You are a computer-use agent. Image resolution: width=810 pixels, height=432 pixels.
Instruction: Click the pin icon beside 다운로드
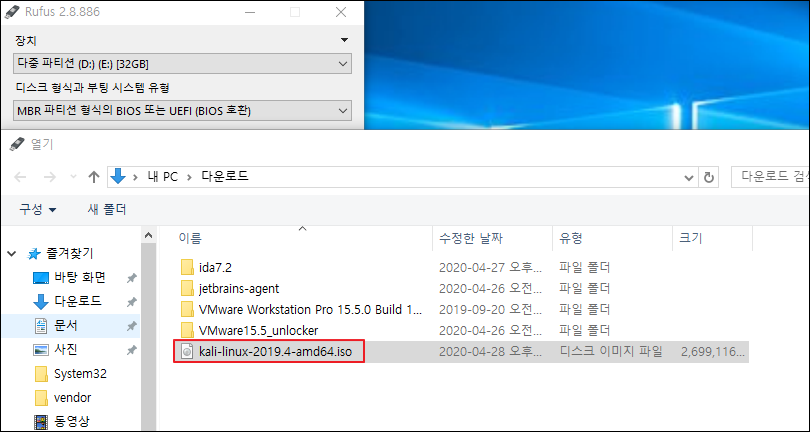[x=131, y=302]
